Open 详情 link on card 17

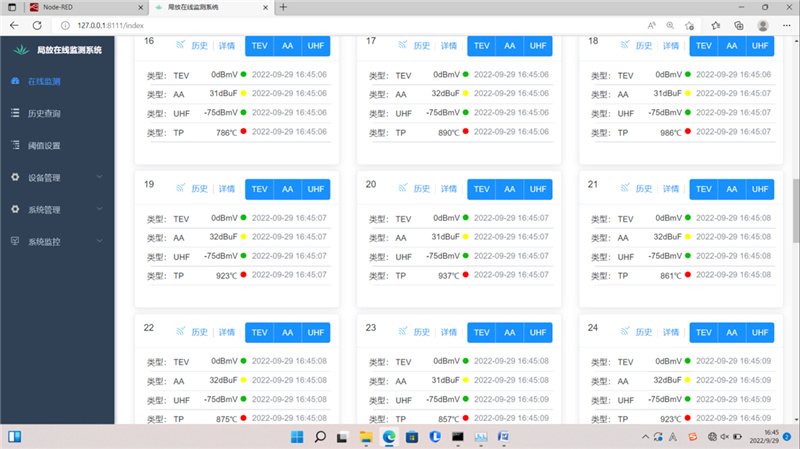449,46
